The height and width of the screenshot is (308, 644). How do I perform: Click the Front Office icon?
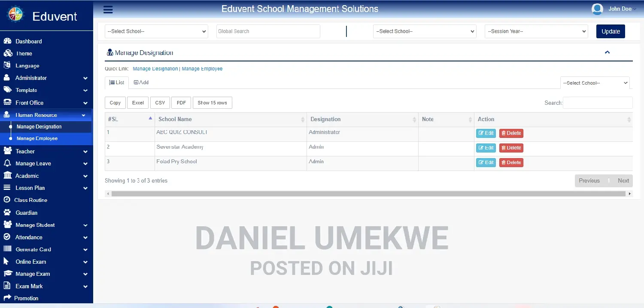[x=7, y=103]
